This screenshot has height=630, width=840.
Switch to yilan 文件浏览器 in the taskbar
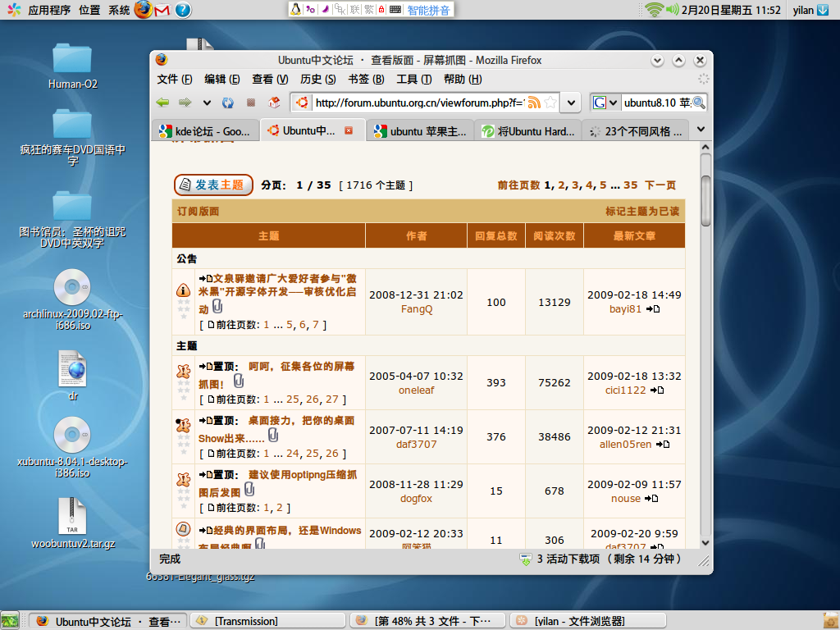[x=587, y=621]
